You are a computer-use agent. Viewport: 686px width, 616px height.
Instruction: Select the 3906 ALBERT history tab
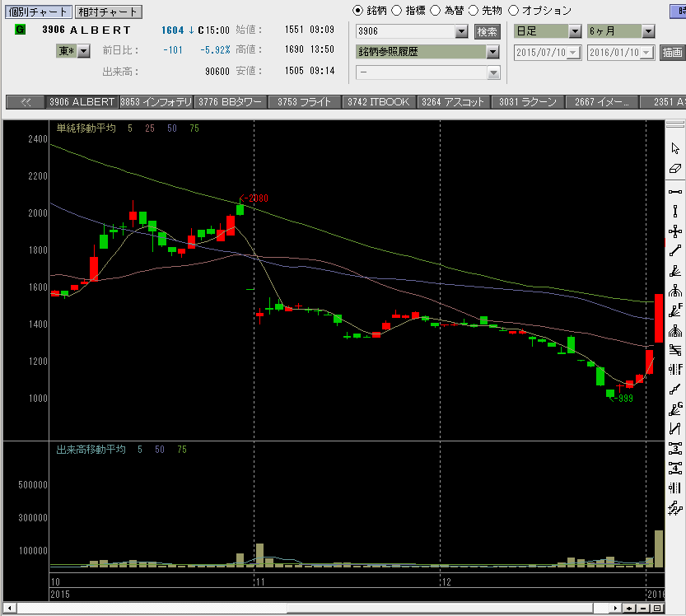pos(82,102)
